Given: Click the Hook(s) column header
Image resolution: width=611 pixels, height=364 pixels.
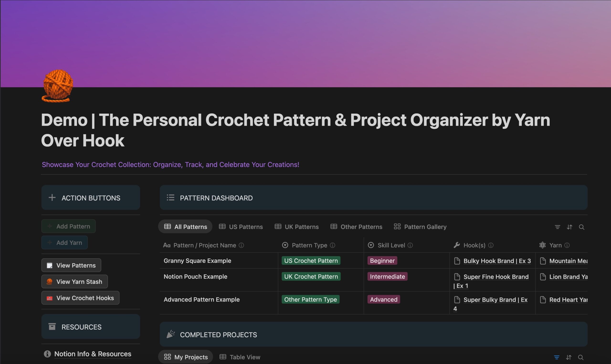Looking at the screenshot, I should 474,245.
